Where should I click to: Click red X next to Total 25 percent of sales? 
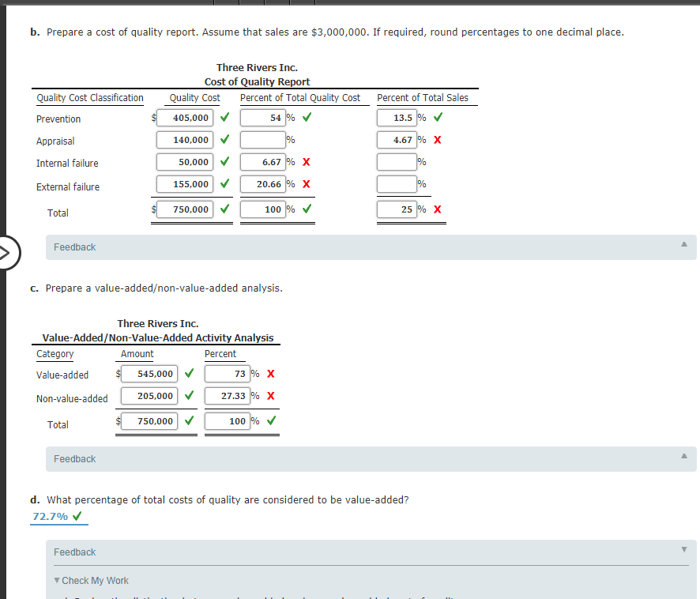pos(438,209)
